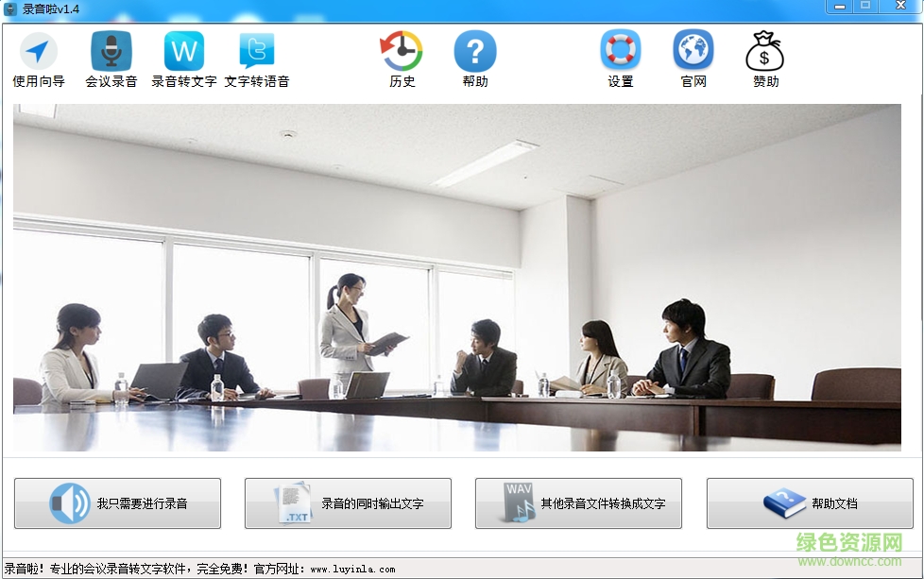
Task: Choose 录音的同时输出文字 option
Action: (350, 502)
